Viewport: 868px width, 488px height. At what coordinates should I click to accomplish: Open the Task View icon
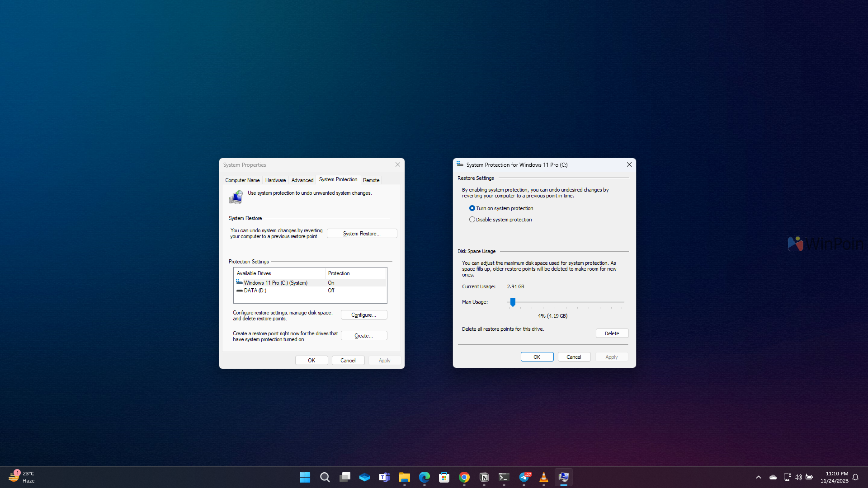click(345, 477)
